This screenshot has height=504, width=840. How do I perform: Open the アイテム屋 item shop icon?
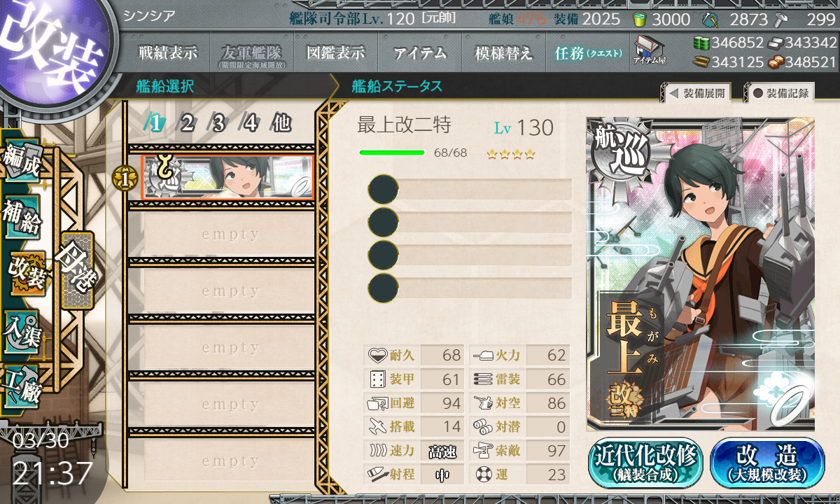649,50
